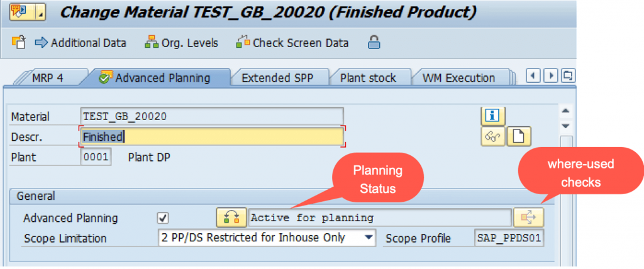Viewport: 644px width, 269px height.
Task: Click Check Screen Data button
Action: 293,43
